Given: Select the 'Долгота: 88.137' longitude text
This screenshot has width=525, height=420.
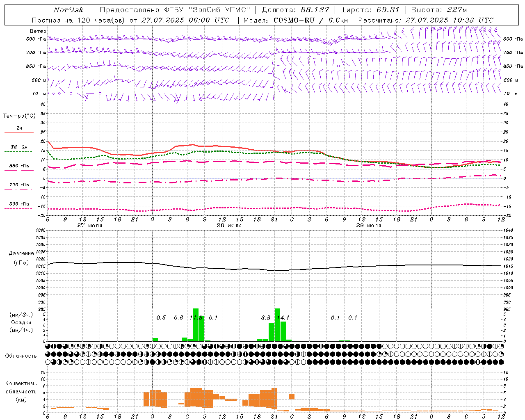Looking at the screenshot, I should 295,10.
